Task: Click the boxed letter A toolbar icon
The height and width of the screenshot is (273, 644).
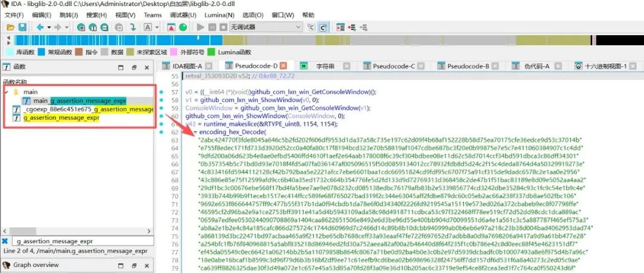Action: [x=148, y=27]
